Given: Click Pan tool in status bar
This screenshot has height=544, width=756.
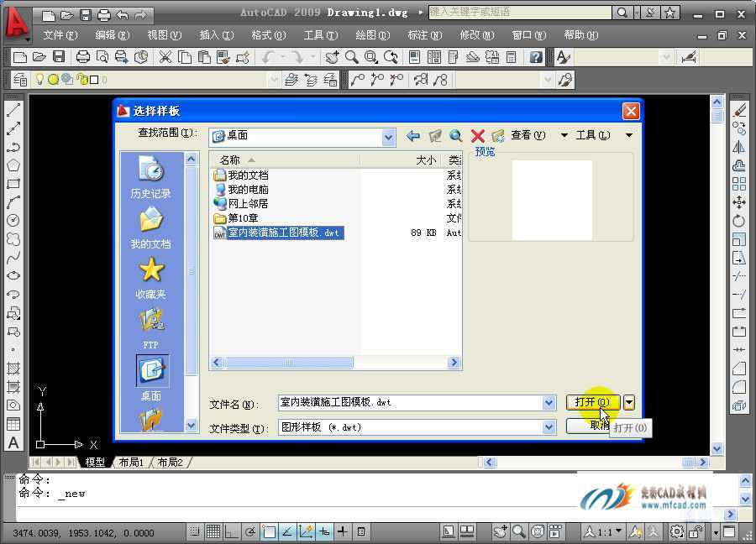Looking at the screenshot, I should tap(500, 532).
